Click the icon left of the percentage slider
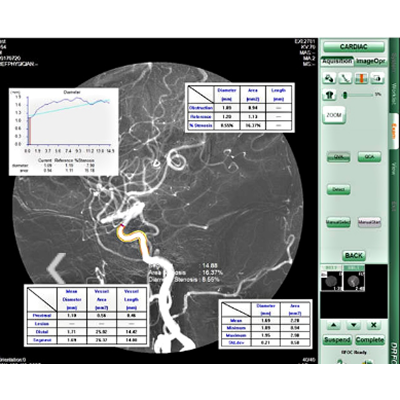400x400 pixels. (329, 95)
